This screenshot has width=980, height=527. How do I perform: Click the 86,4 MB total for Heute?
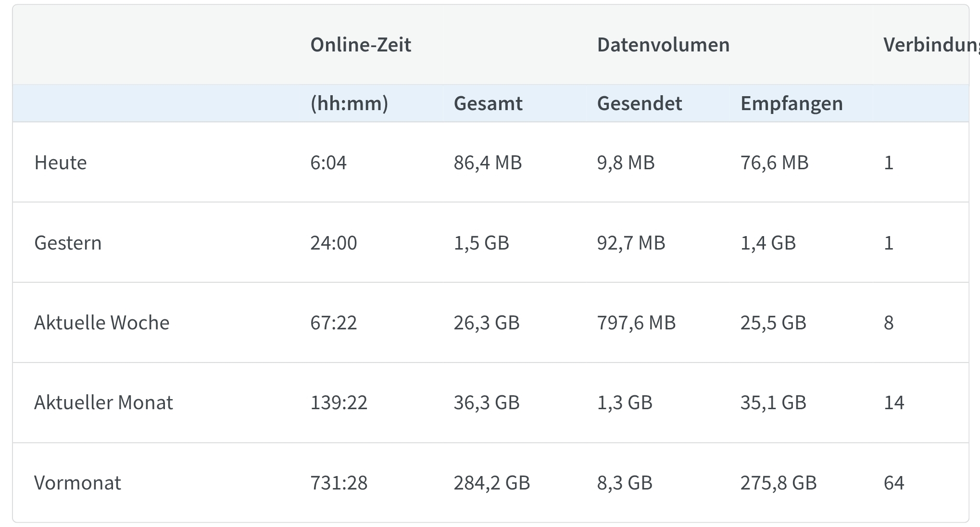(x=488, y=163)
